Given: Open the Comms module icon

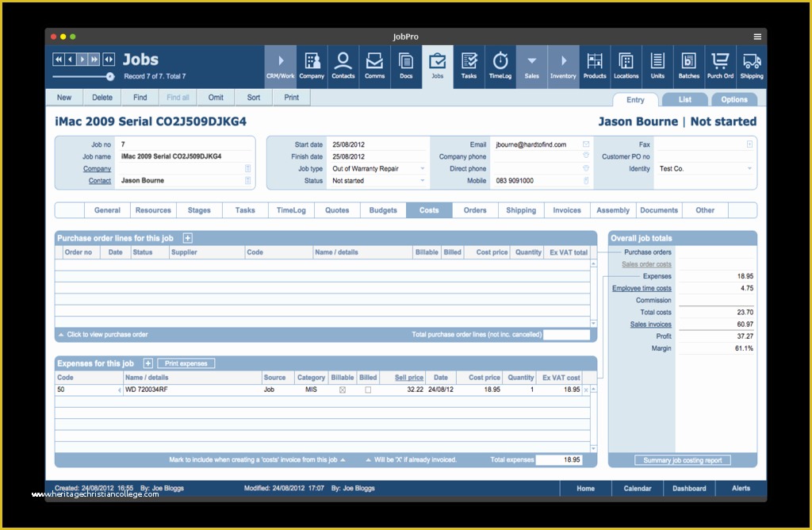Looking at the screenshot, I should pyautogui.click(x=374, y=67).
